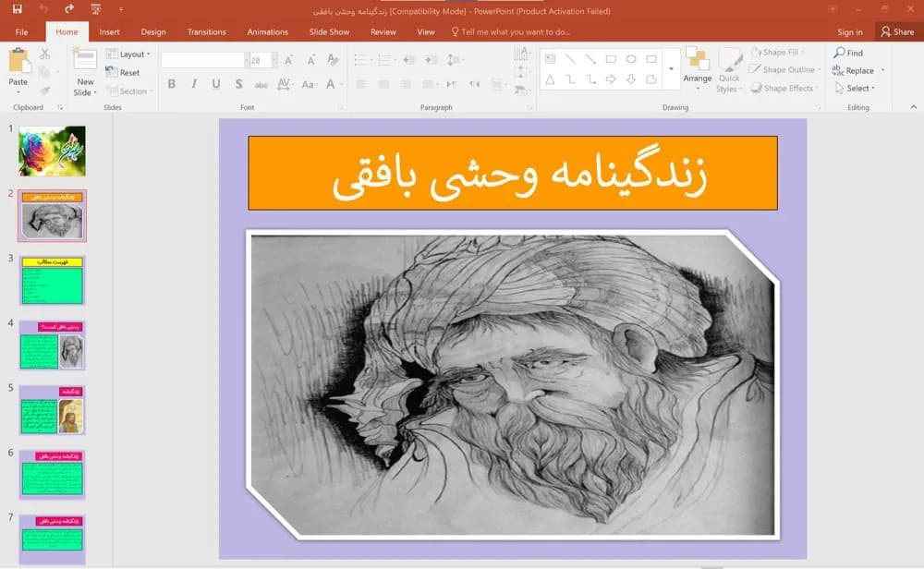This screenshot has height=569, width=924.
Task: Switch to the Design tab
Action: pyautogui.click(x=153, y=31)
